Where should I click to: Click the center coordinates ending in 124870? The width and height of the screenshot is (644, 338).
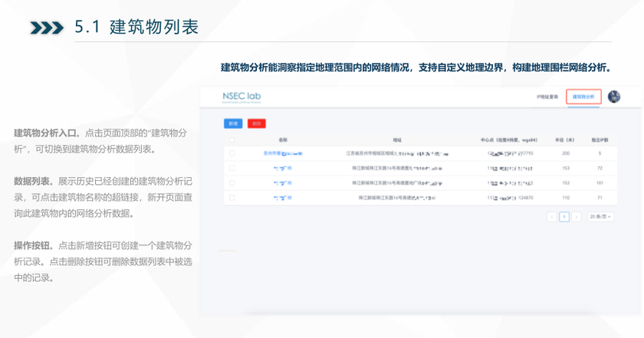(510, 198)
